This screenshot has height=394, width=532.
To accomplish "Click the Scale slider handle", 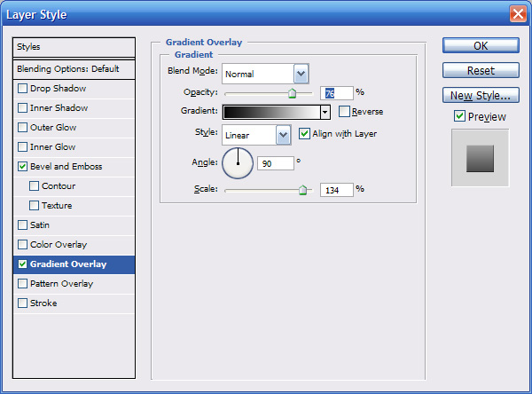I will [302, 190].
